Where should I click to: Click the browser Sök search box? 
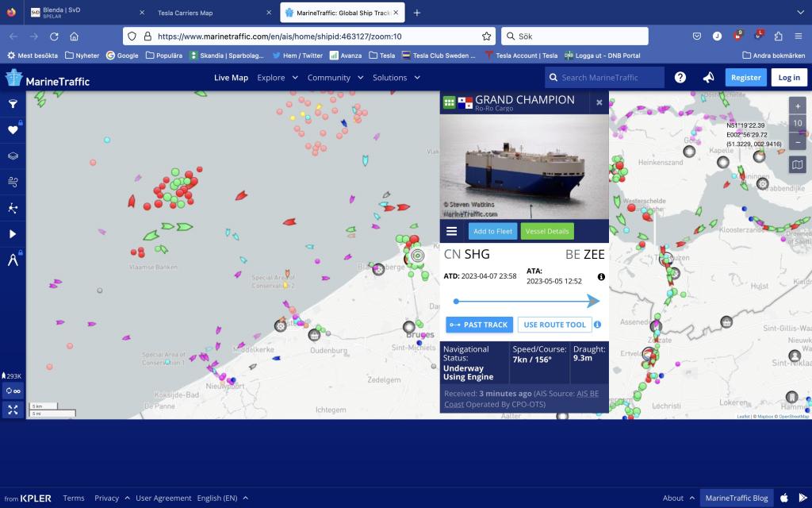pyautogui.click(x=575, y=37)
